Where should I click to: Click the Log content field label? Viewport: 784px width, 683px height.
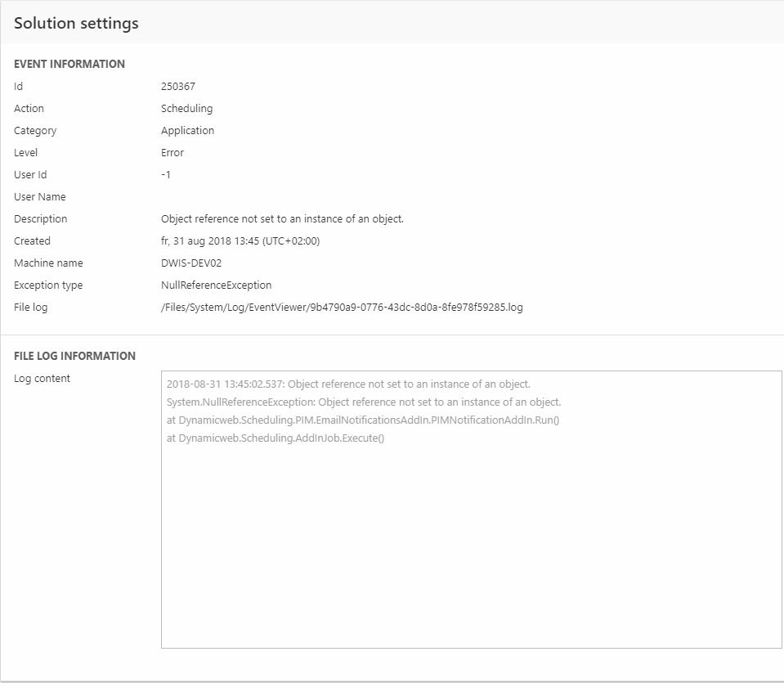coord(42,379)
